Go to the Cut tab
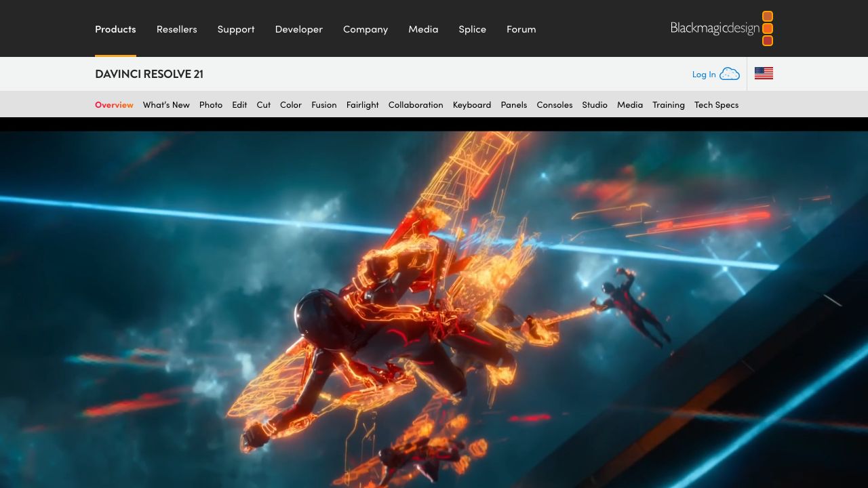 [264, 104]
